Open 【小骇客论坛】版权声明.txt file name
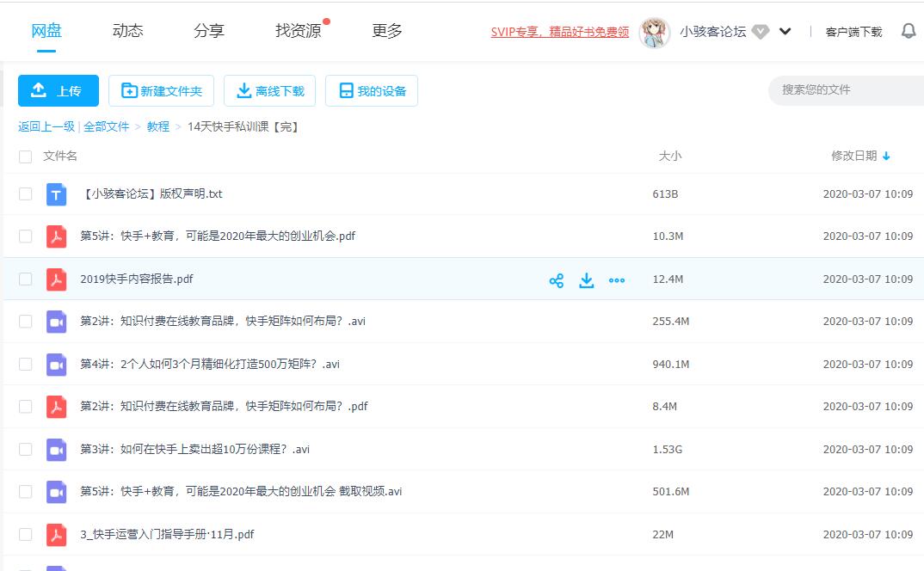This screenshot has height=571, width=924. pyautogui.click(x=151, y=193)
